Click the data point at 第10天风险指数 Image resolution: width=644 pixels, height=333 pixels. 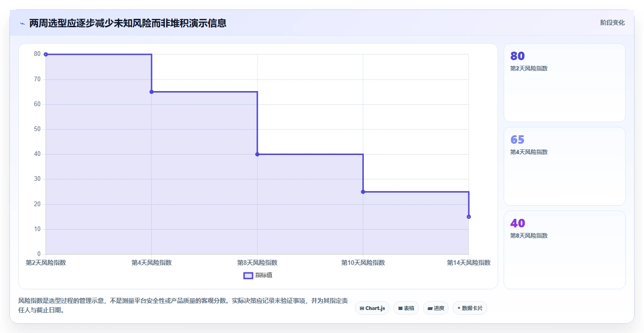[363, 192]
